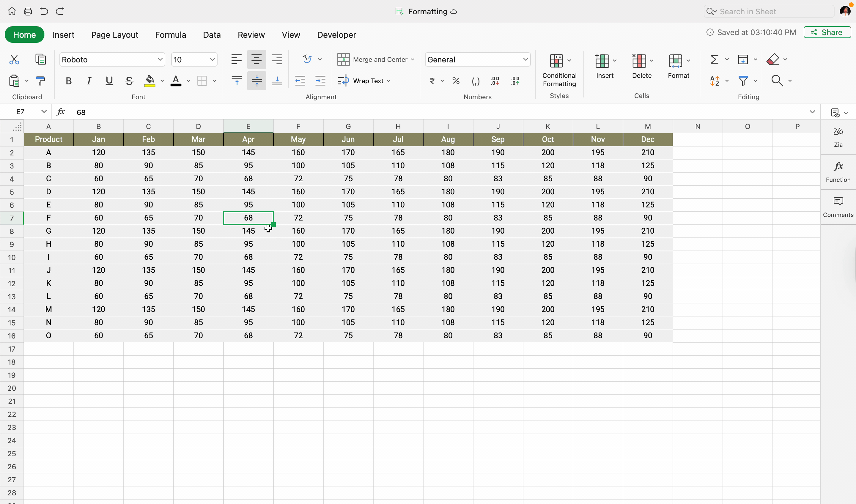Click the Cut scissors icon
This screenshot has width=856, height=504.
(14, 60)
